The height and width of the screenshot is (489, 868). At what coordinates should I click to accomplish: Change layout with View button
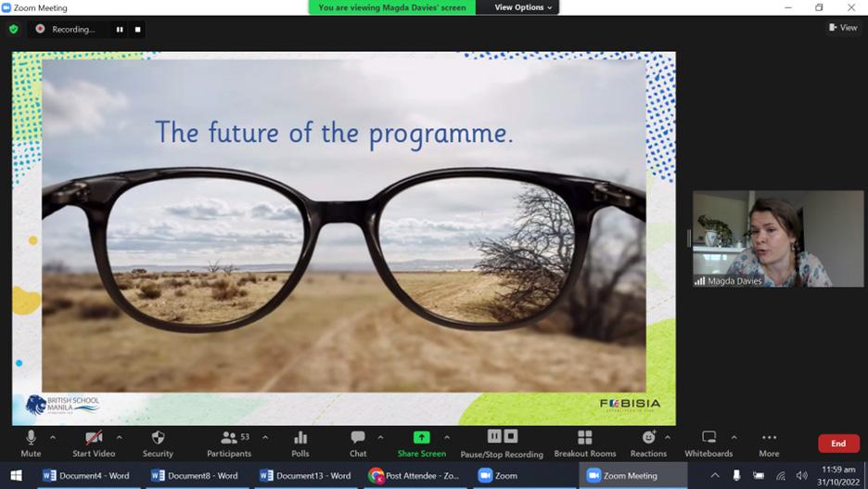pos(843,27)
